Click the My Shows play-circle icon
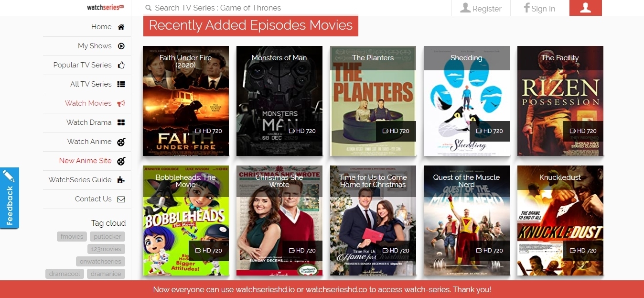This screenshot has width=644, height=298. [x=121, y=46]
